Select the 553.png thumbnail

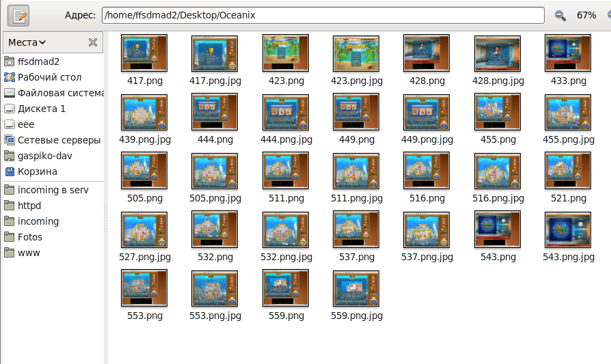click(144, 288)
